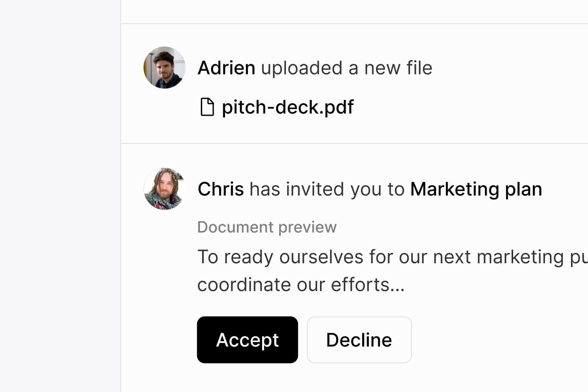Image resolution: width=588 pixels, height=392 pixels.
Task: Open the pitch-deck.pdf file
Action: click(x=288, y=108)
